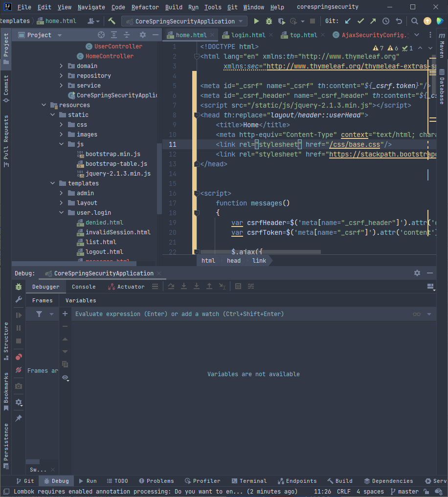The image size is (448, 497).
Task: Click Run with Coverage icon
Action: coord(281,21)
